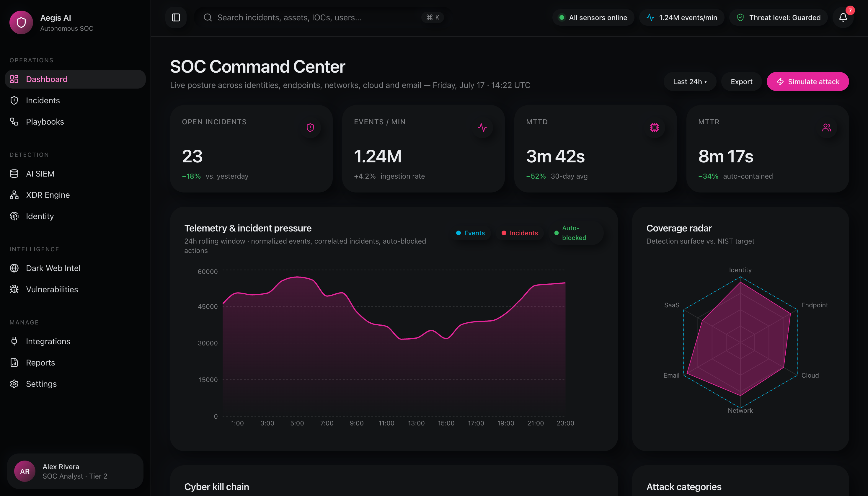Click the Dark Web Intel globe icon
Screen dimensions: 868x496
[x=14, y=268]
